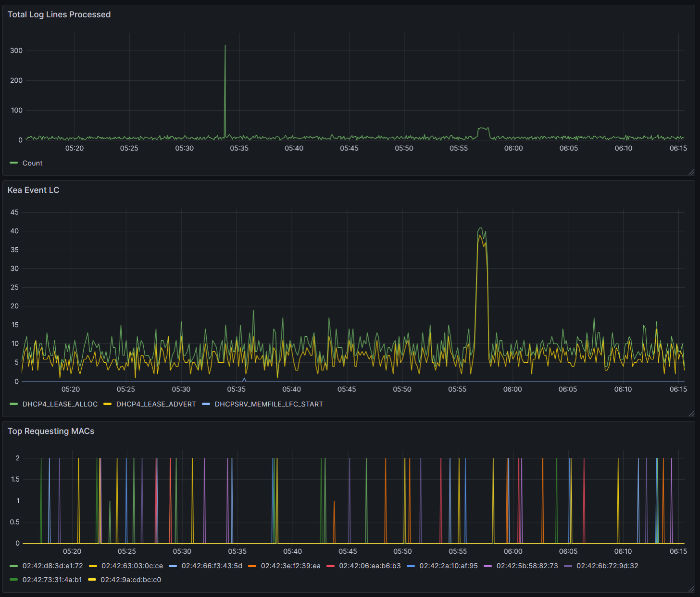
Task: Click the resize handle of Total Log Lines panel
Action: 691,172
